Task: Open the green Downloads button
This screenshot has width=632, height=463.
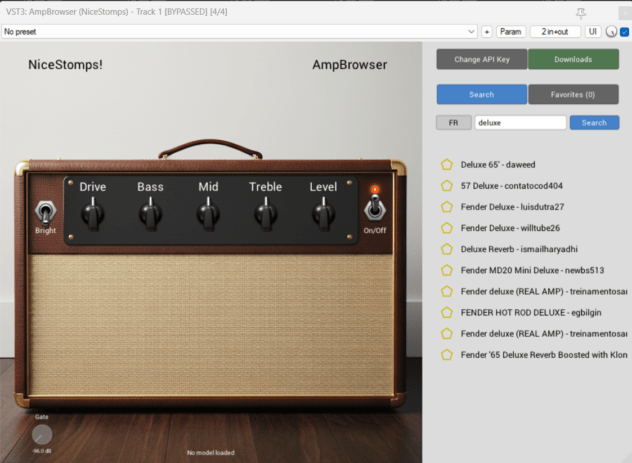Action: coord(574,59)
